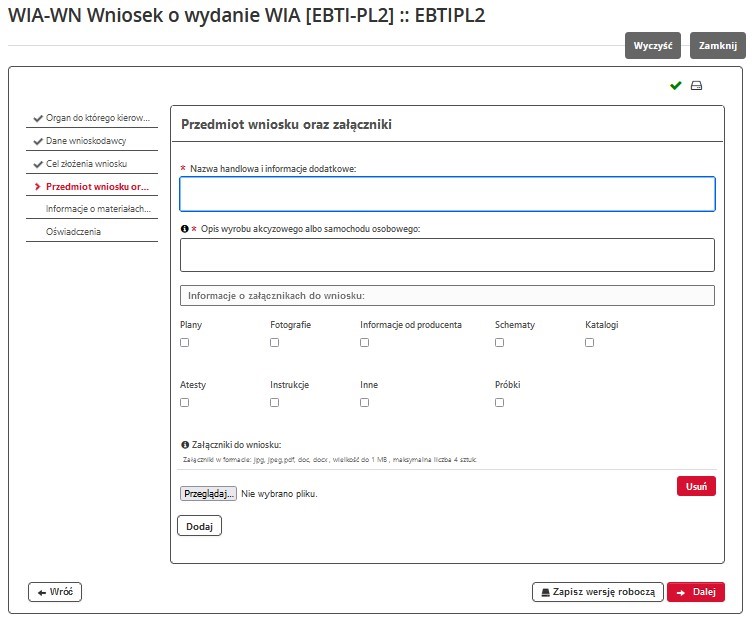Click the info icon beside Opis wyrobu akcyzowego
The height and width of the screenshot is (623, 755).
coord(184,229)
